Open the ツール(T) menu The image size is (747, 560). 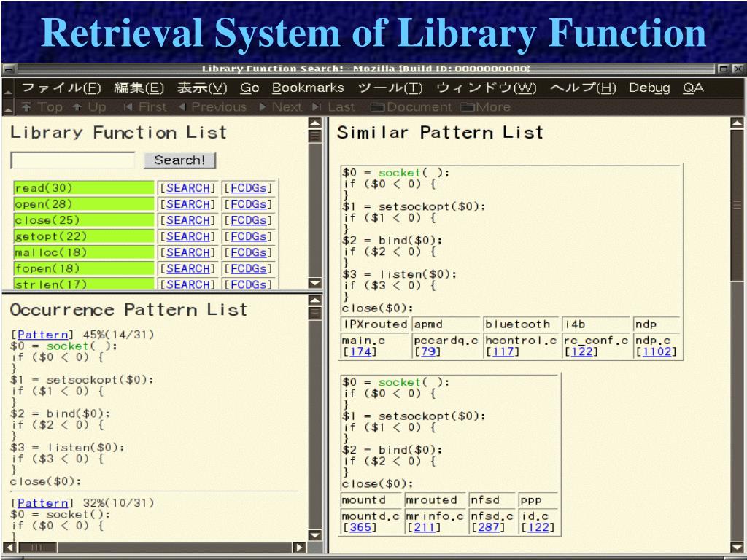tap(390, 88)
